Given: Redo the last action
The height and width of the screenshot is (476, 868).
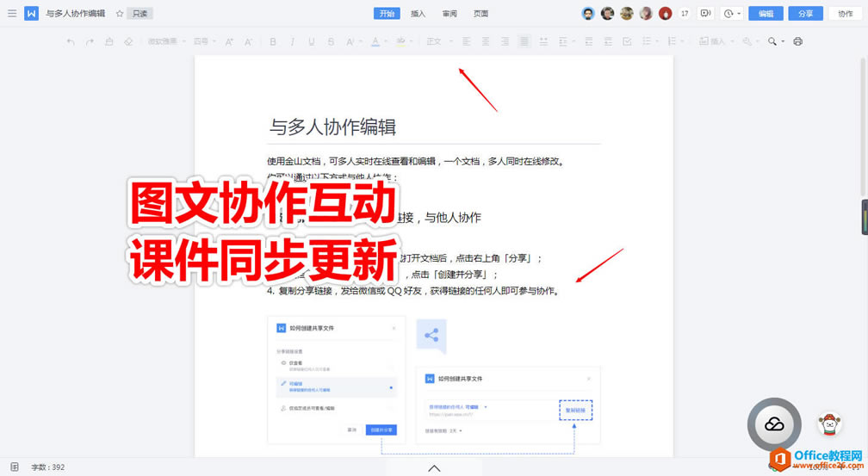Looking at the screenshot, I should click(x=90, y=41).
